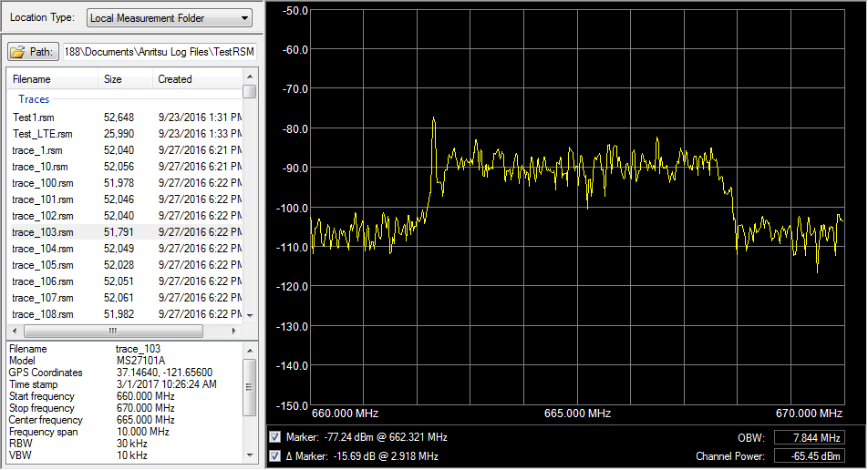Select Test1.rsm in file list
Image resolution: width=868 pixels, height=470 pixels.
pos(36,117)
